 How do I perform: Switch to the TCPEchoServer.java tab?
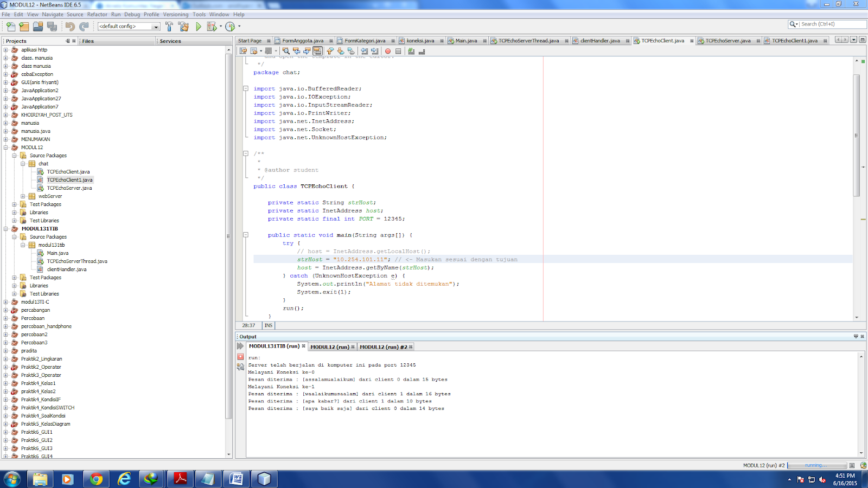tap(727, 40)
